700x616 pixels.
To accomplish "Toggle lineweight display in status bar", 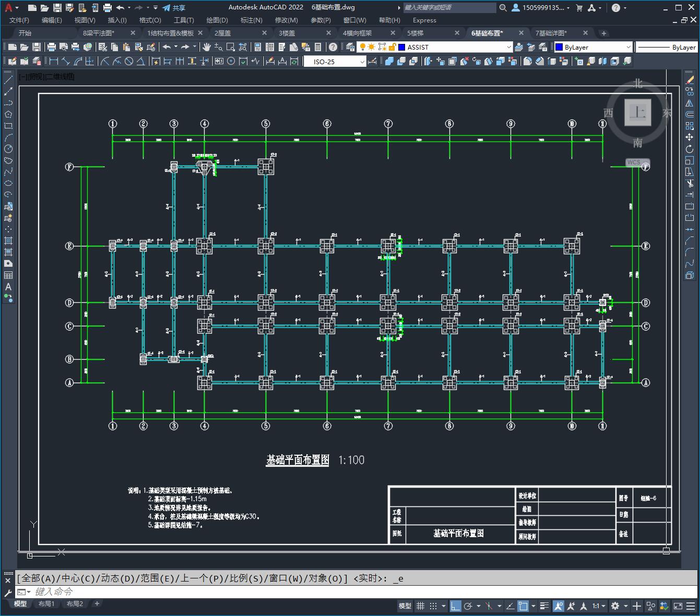I will tap(544, 606).
